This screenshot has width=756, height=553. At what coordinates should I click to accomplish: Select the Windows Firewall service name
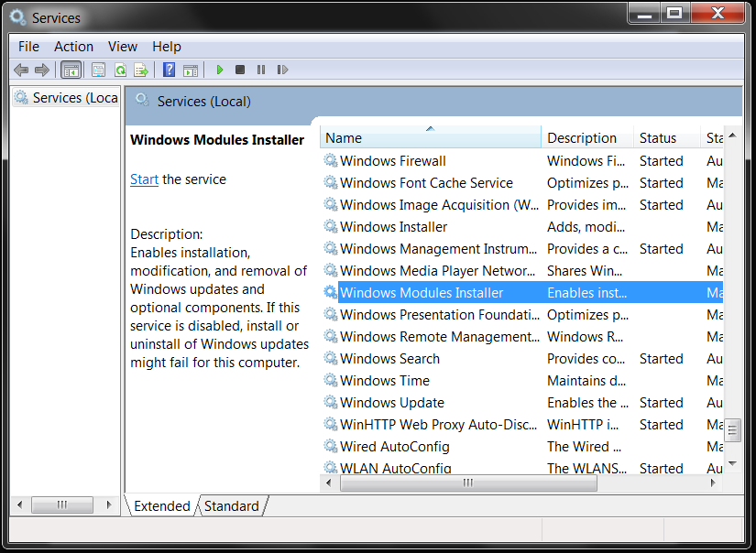392,161
